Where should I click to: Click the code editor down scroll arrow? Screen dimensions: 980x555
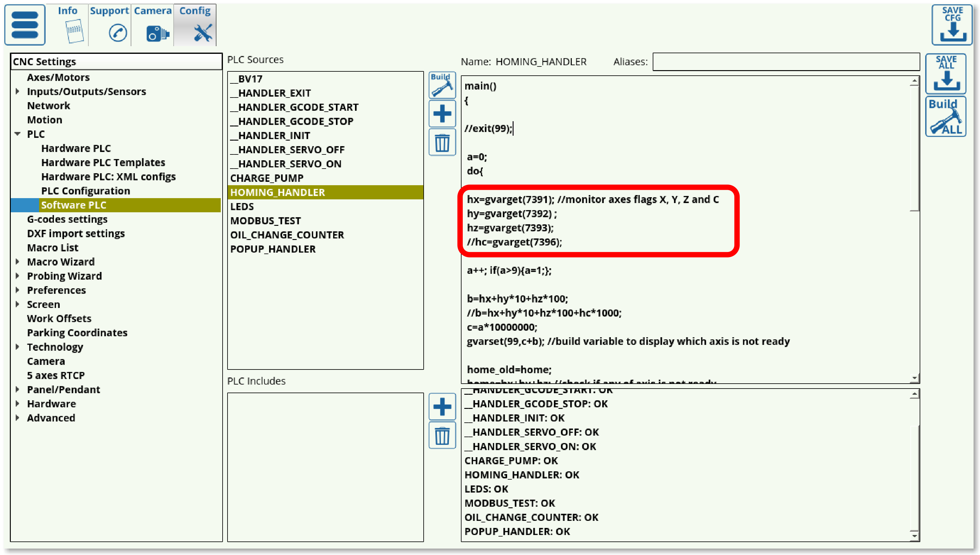tap(914, 378)
